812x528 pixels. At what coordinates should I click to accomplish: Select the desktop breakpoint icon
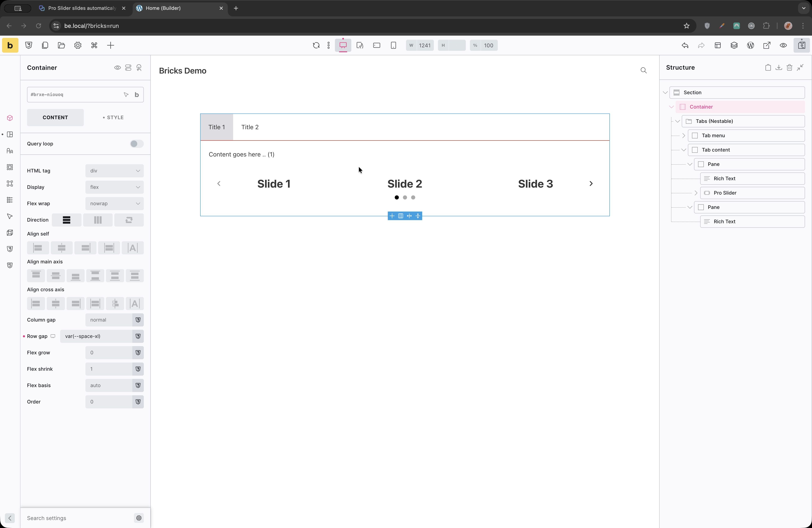tap(343, 45)
